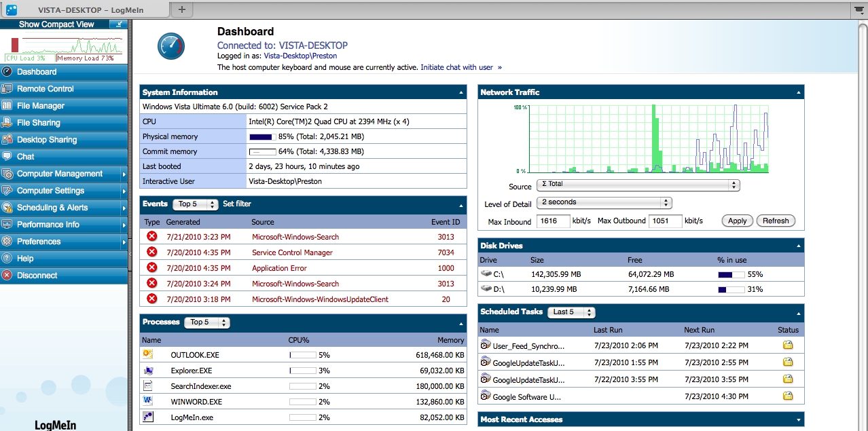The width and height of the screenshot is (868, 431).
Task: Open the network Source Total dropdown
Action: coord(638,185)
